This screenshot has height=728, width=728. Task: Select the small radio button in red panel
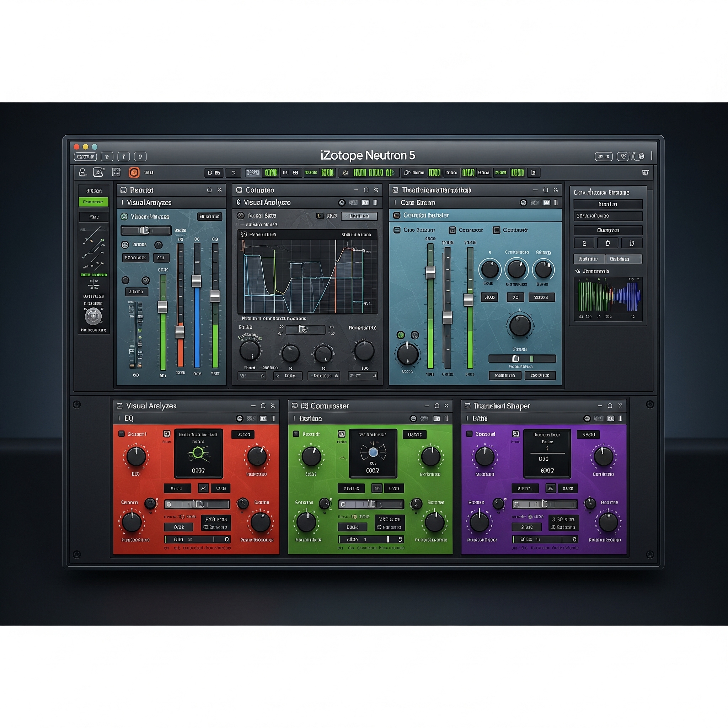[182, 516]
